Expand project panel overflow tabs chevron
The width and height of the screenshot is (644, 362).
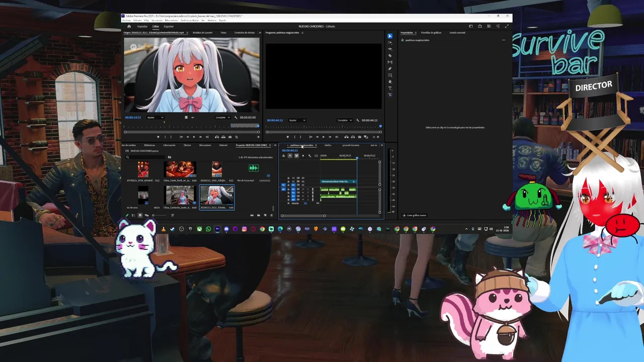pos(275,145)
